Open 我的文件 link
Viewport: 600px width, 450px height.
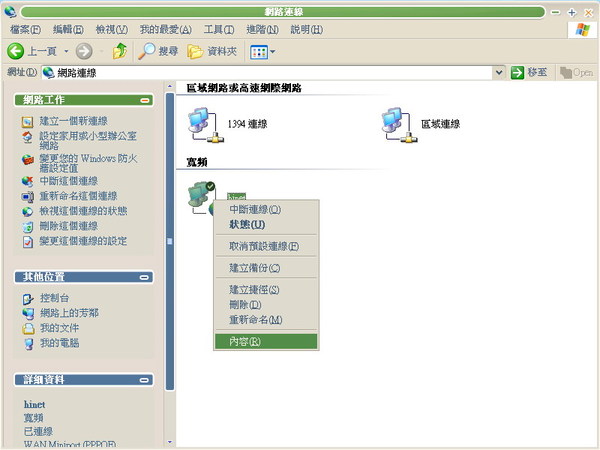point(60,328)
